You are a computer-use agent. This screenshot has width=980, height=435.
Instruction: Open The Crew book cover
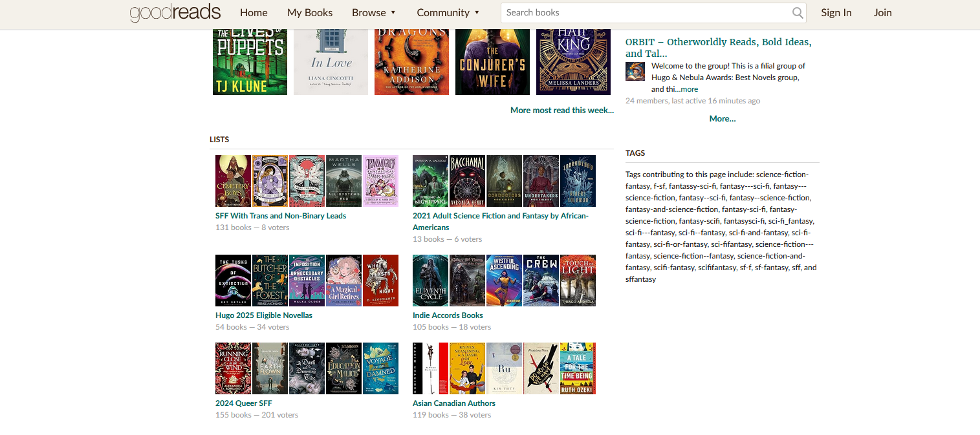point(541,281)
